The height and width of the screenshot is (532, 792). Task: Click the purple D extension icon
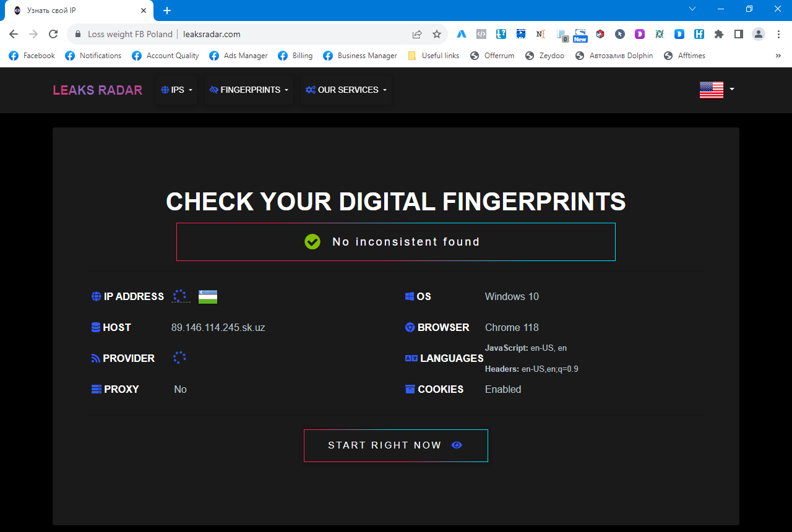tap(640, 34)
